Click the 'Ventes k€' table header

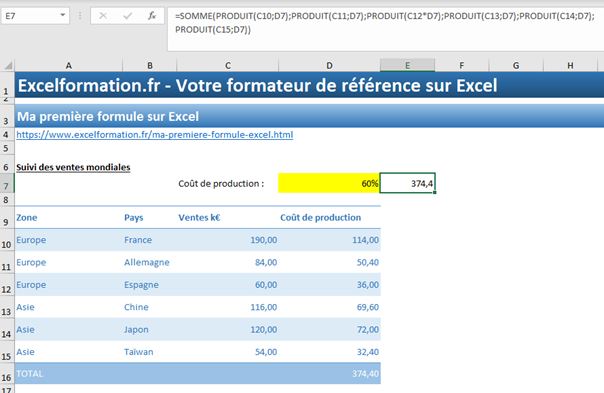point(199,218)
